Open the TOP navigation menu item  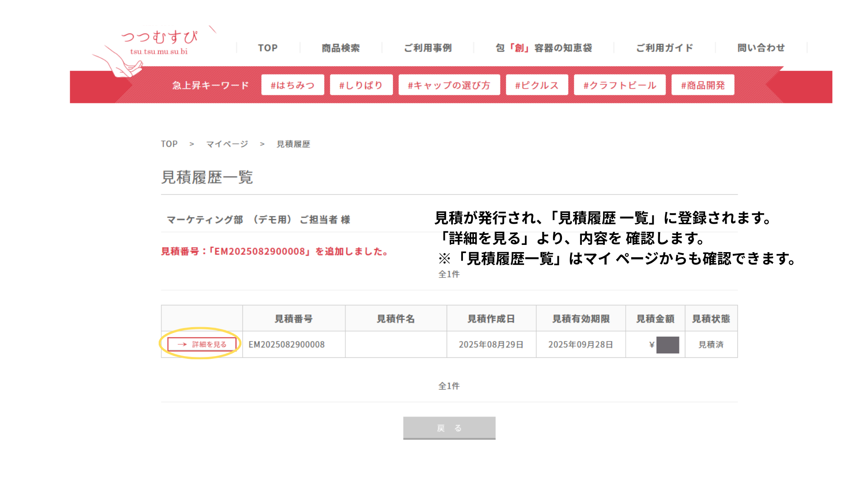[268, 48]
